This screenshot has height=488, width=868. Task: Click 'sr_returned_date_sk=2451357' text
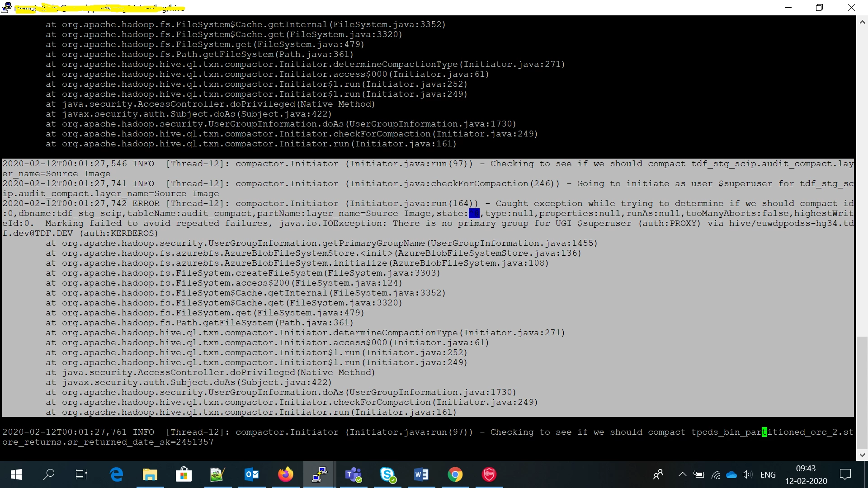[x=141, y=442]
